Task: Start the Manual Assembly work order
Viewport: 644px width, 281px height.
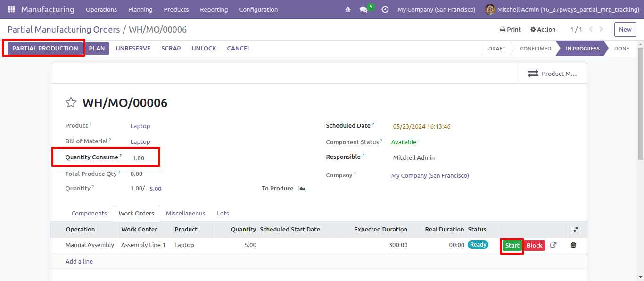Action: pos(512,245)
